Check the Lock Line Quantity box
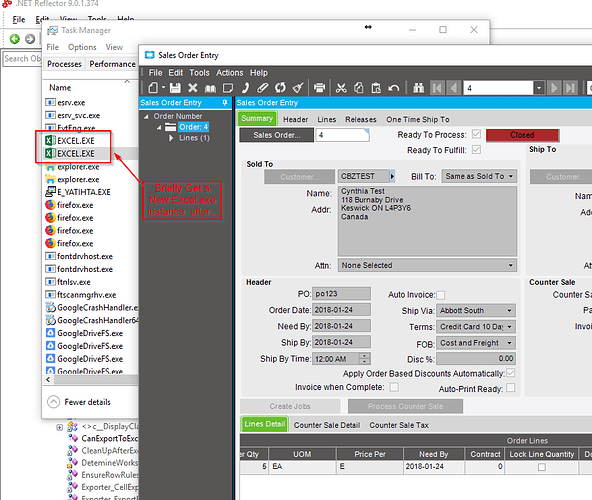592x500 pixels. (x=542, y=467)
